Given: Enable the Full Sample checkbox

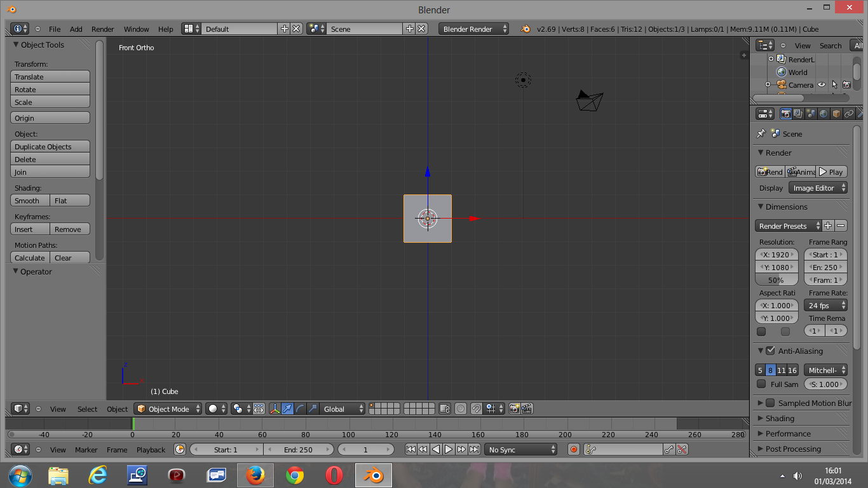Looking at the screenshot, I should pos(761,384).
